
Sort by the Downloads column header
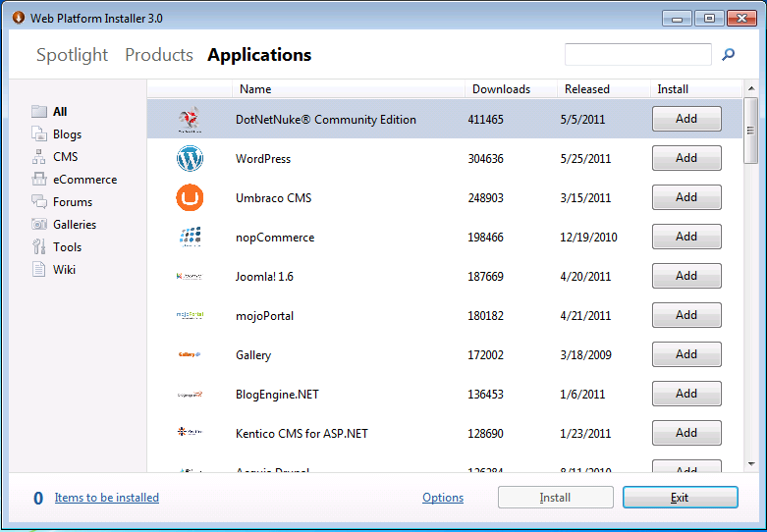click(x=512, y=89)
